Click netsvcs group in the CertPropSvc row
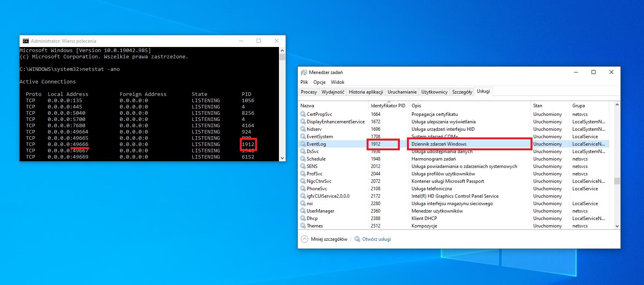 (580, 114)
